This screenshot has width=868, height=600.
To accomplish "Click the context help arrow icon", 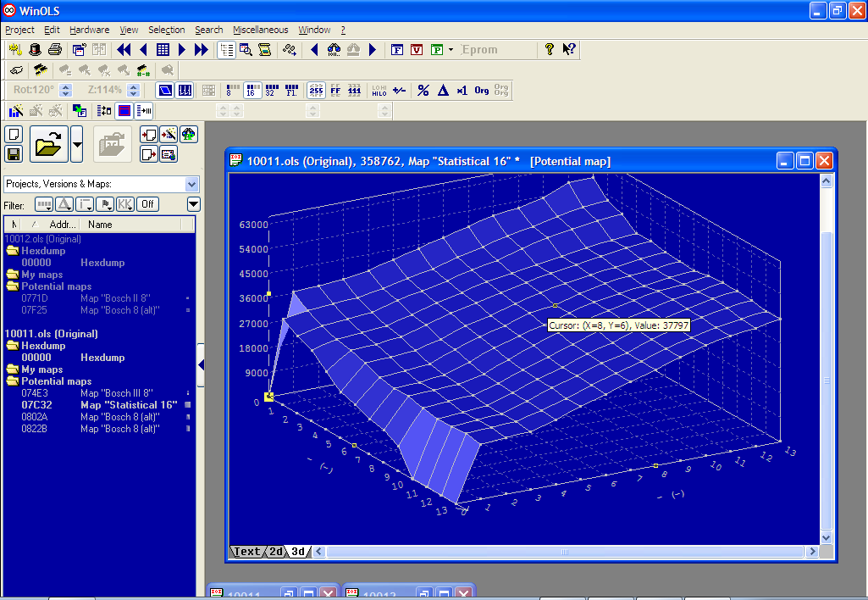I will (569, 50).
